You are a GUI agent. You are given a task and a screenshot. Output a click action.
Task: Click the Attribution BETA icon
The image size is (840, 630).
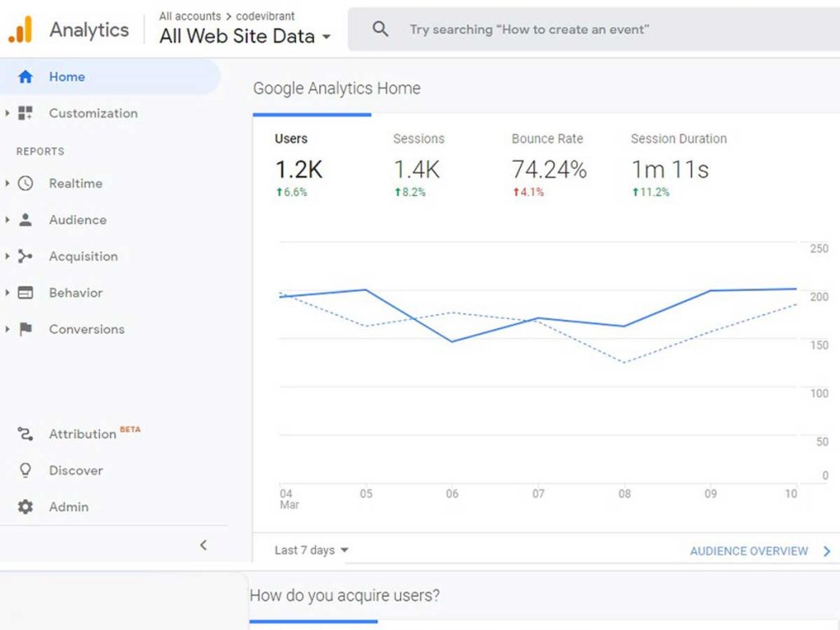click(26, 433)
